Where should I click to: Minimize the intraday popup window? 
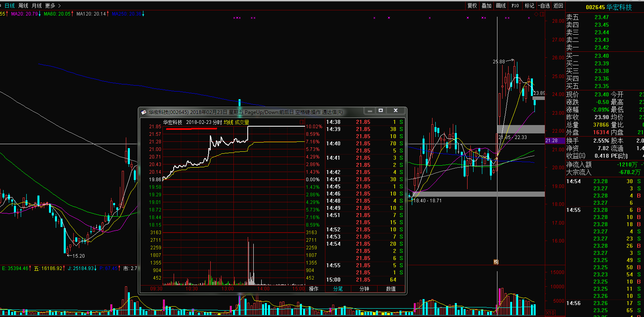(370, 111)
